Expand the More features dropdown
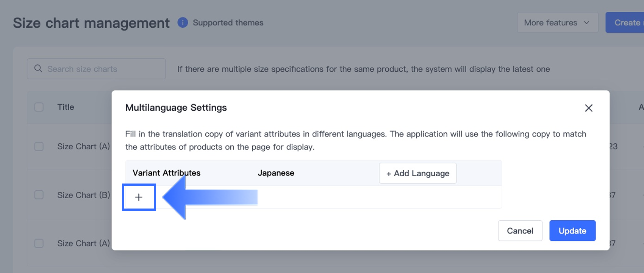Screen dimensions: 644x273 pyautogui.click(x=557, y=23)
